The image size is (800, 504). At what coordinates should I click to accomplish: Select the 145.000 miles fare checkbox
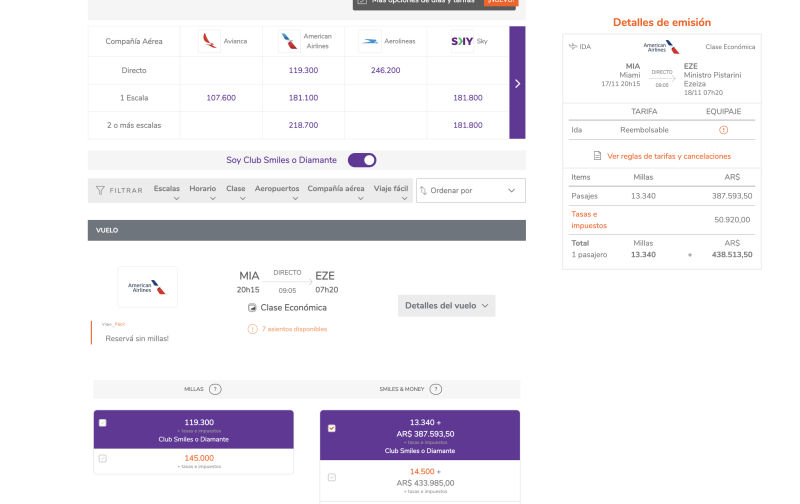tap(103, 459)
